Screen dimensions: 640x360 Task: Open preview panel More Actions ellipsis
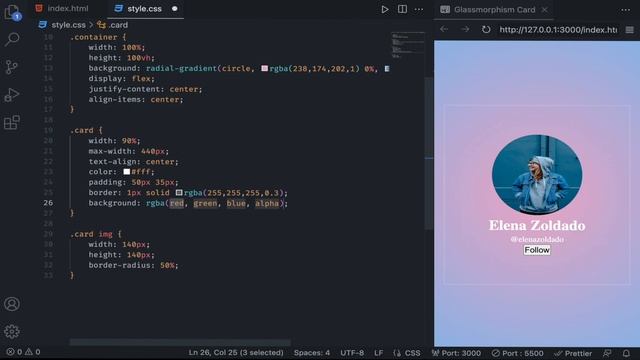coord(626,10)
